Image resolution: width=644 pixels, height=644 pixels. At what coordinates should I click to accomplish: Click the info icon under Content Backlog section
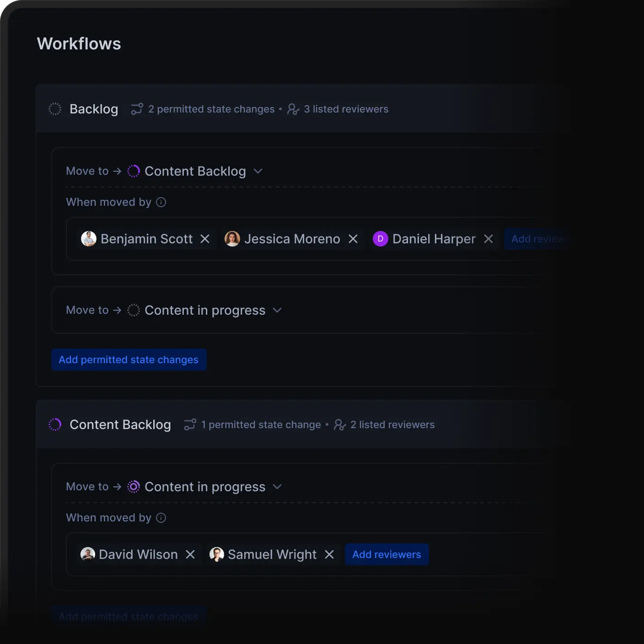161,517
